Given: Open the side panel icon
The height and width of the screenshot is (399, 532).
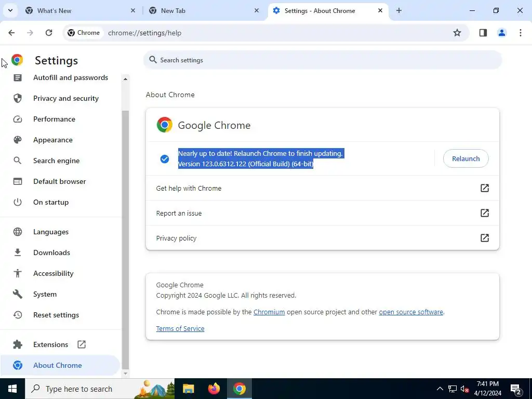Looking at the screenshot, I should tap(483, 33).
